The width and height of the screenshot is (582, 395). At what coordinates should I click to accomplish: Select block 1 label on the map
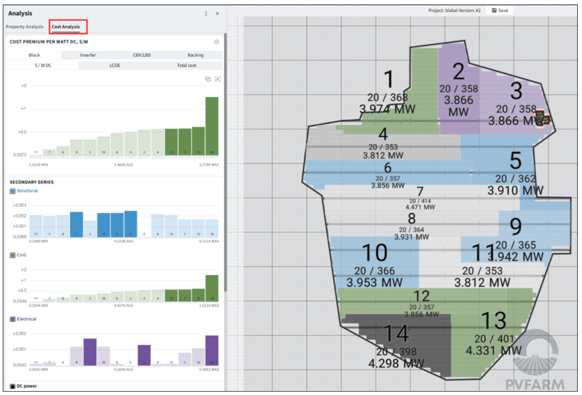click(x=388, y=79)
